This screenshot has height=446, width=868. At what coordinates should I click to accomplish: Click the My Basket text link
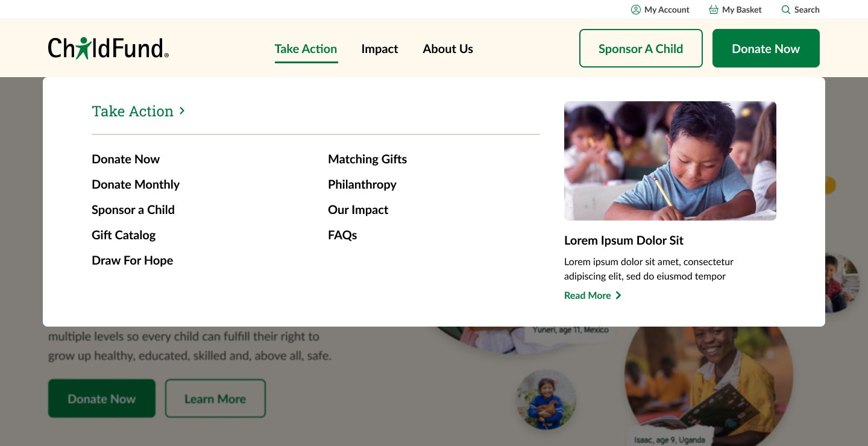(x=742, y=10)
